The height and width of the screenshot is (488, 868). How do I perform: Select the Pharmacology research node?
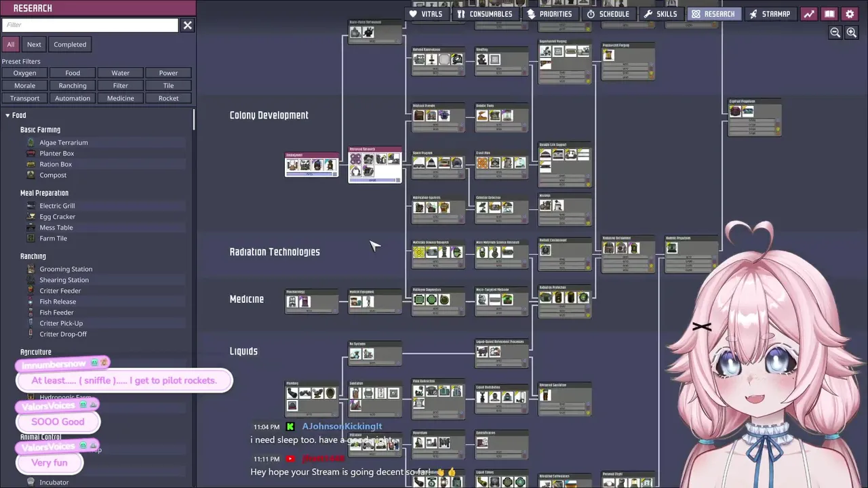point(311,302)
